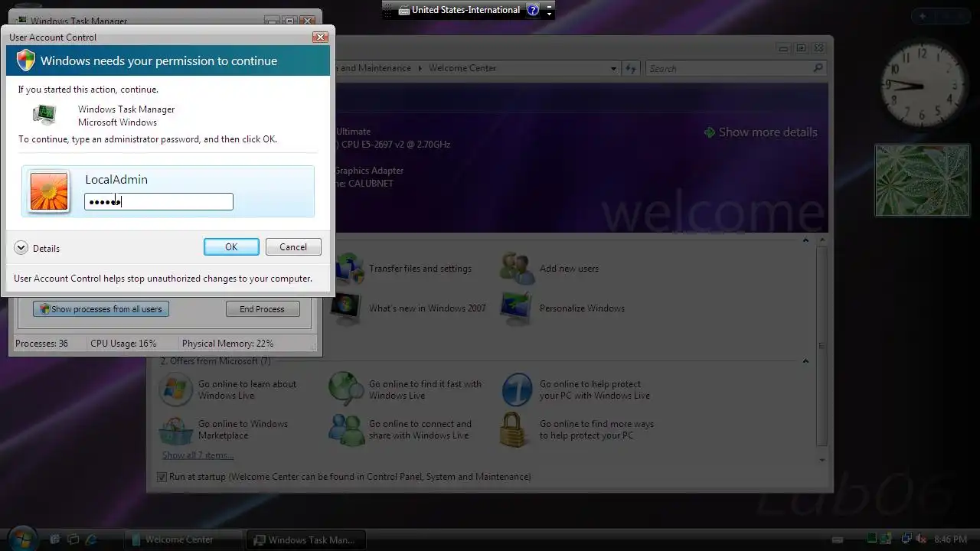Image resolution: width=980 pixels, height=551 pixels.
Task: Click the LocalAdmin user picture tile
Action: pos(49,191)
